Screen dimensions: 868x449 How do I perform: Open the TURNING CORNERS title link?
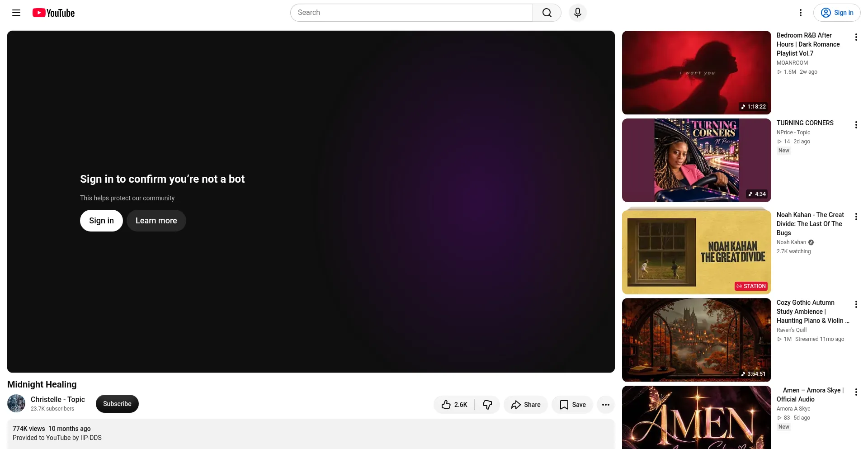[805, 123]
